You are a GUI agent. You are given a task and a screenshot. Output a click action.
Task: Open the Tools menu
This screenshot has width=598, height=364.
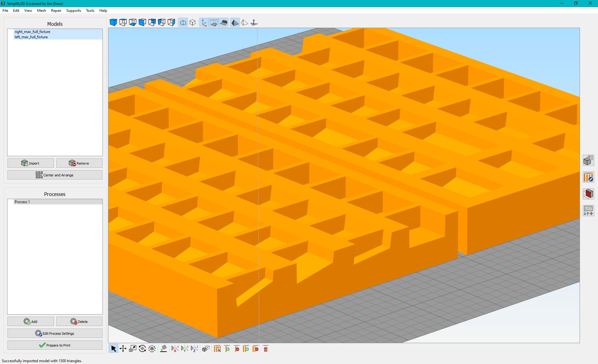coord(90,10)
